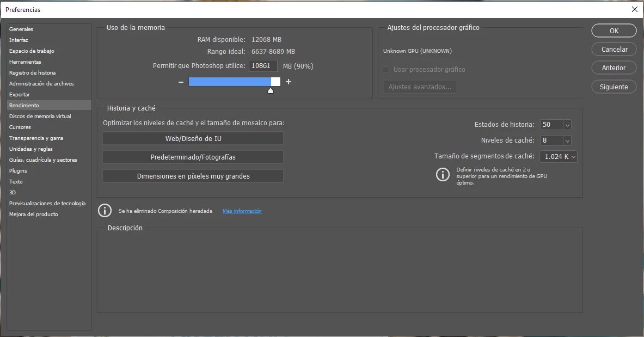Click the minus icon to decrease memory

pos(181,82)
